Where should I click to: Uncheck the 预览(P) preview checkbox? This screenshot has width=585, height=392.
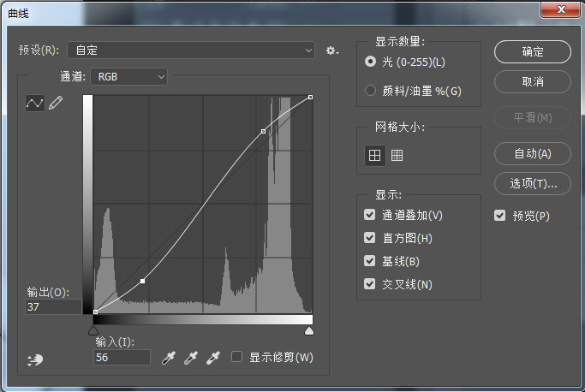point(499,215)
